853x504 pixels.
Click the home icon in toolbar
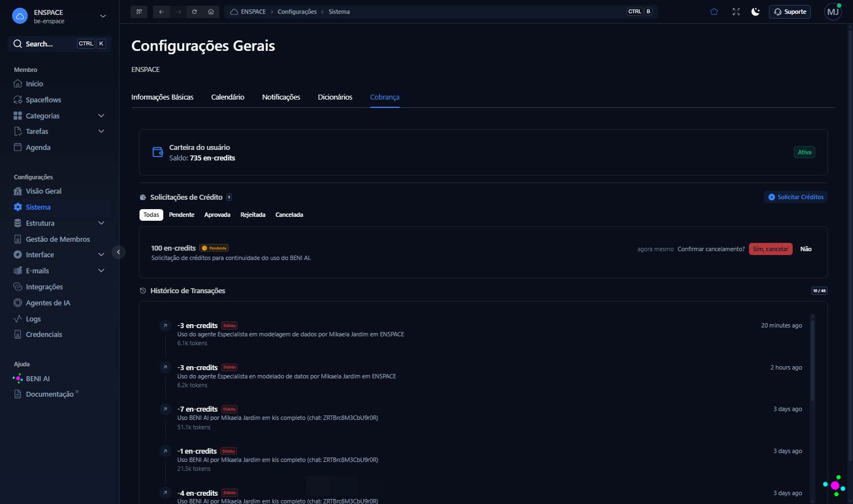211,12
